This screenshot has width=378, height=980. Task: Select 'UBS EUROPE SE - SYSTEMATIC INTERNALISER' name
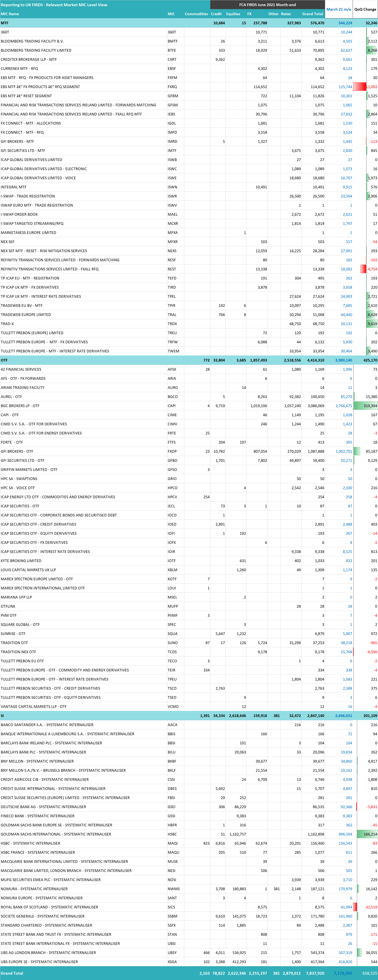pyautogui.click(x=39, y=962)
